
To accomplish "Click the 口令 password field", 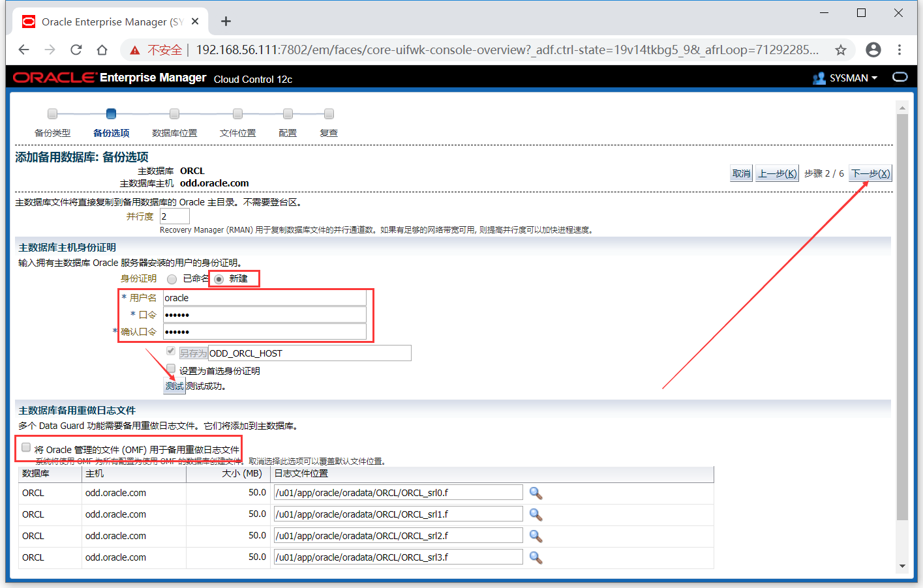I will click(x=264, y=315).
